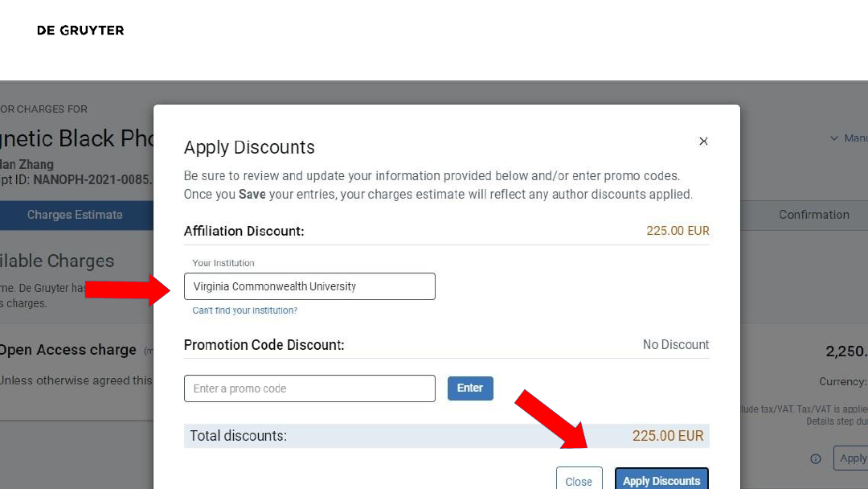
Task: Go to the Confirmation step tab
Action: [x=813, y=215]
